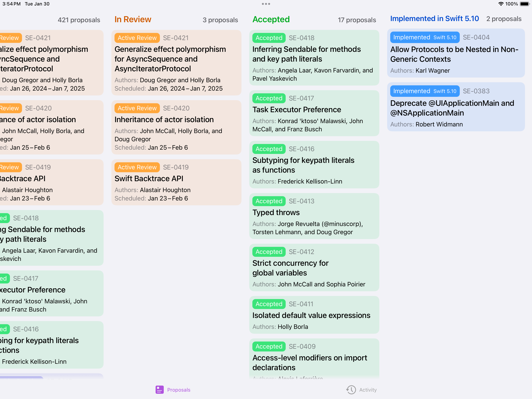Screen dimensions: 532x399
Task: Open Allow Protocols to be Nested proposal
Action: click(456, 53)
